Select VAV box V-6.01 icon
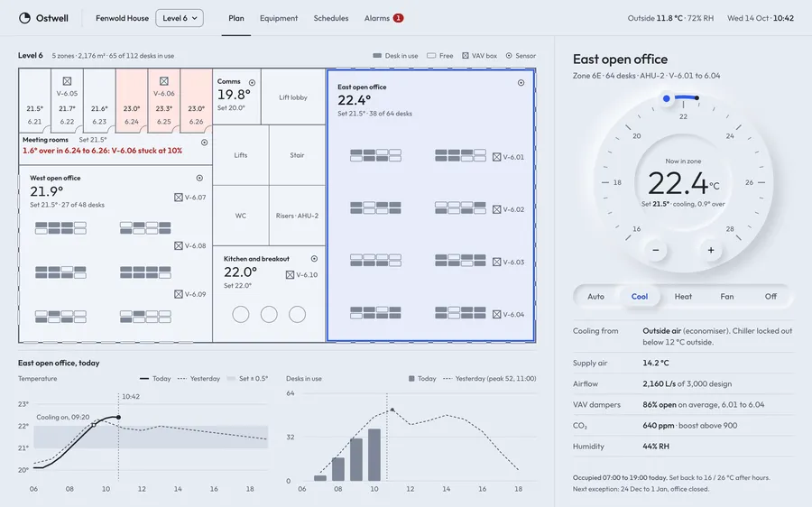The width and height of the screenshot is (812, 507). coord(496,157)
